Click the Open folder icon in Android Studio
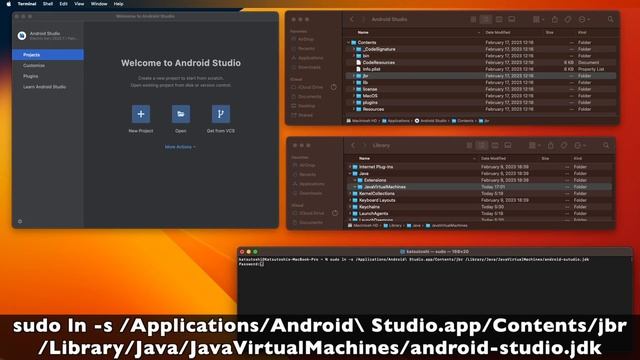The image size is (640, 360). 181,114
